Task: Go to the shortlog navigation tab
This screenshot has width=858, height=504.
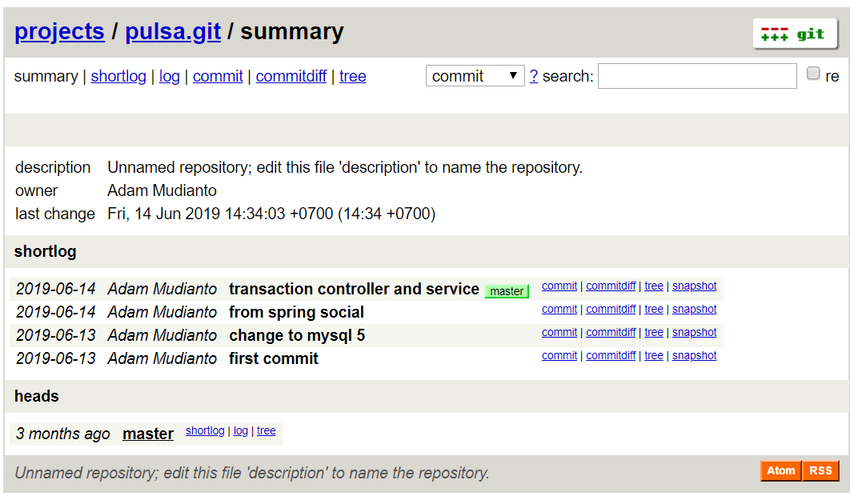Action: (x=118, y=76)
